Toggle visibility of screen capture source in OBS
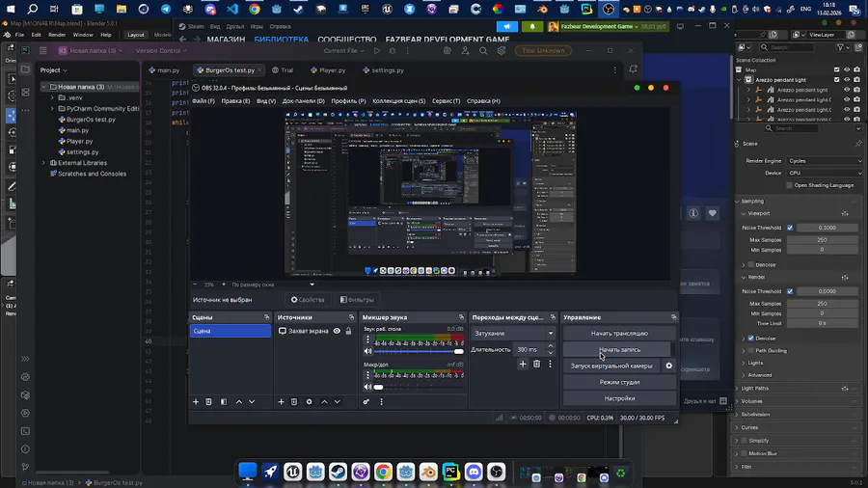The image size is (868, 488). coord(337,331)
